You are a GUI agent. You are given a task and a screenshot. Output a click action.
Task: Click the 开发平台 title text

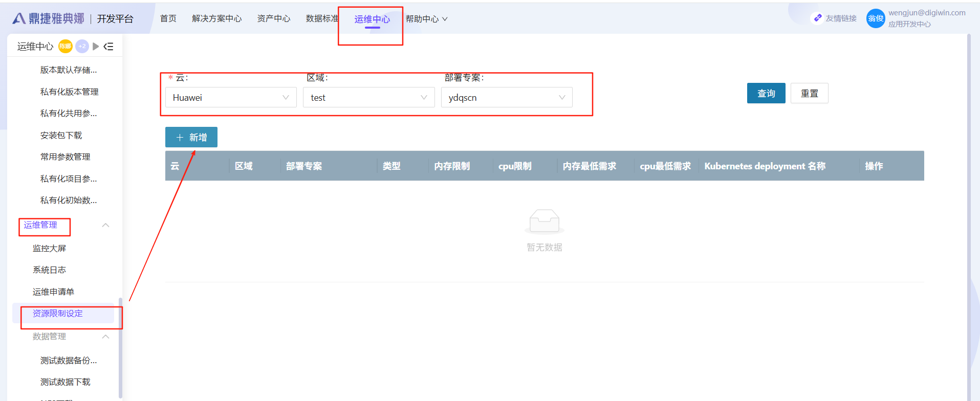115,19
